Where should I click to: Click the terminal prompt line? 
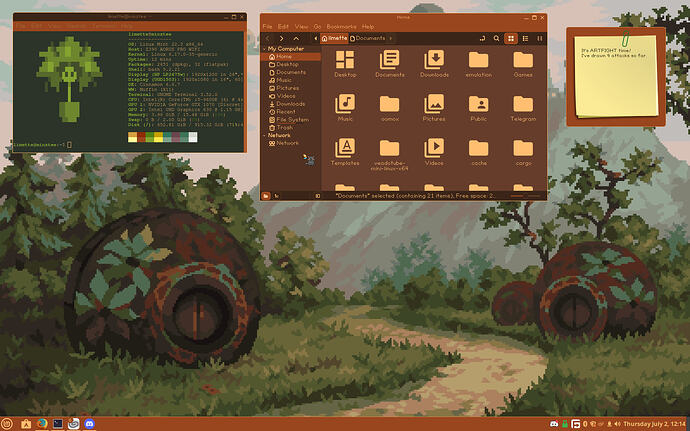point(43,145)
